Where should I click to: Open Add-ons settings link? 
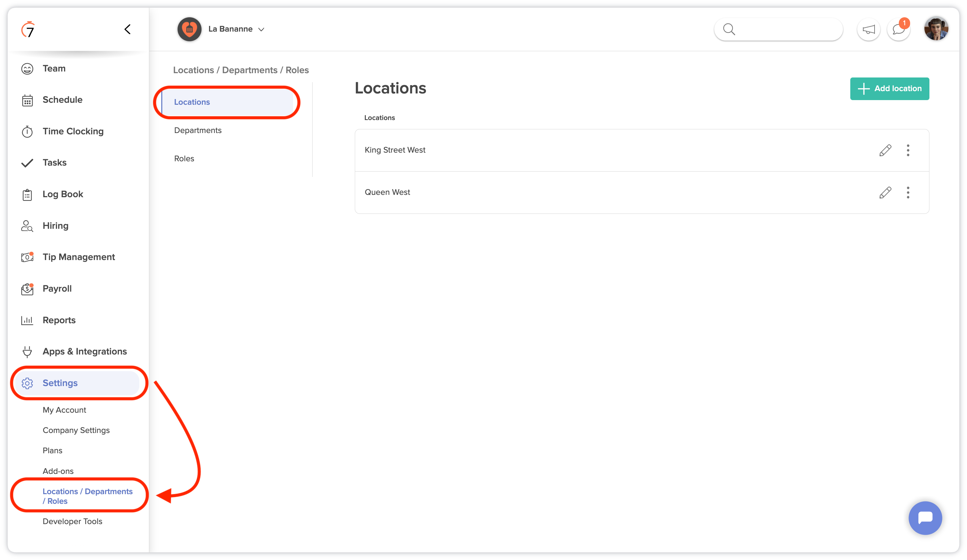pos(58,471)
